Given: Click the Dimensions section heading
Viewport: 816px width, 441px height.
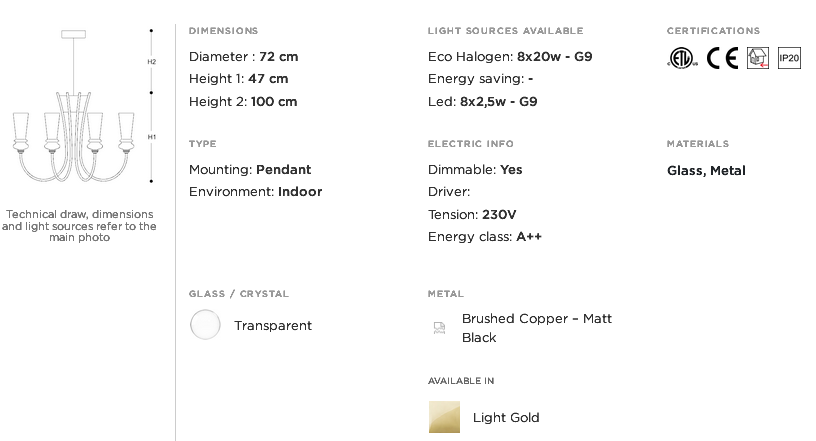Looking at the screenshot, I should [x=223, y=31].
